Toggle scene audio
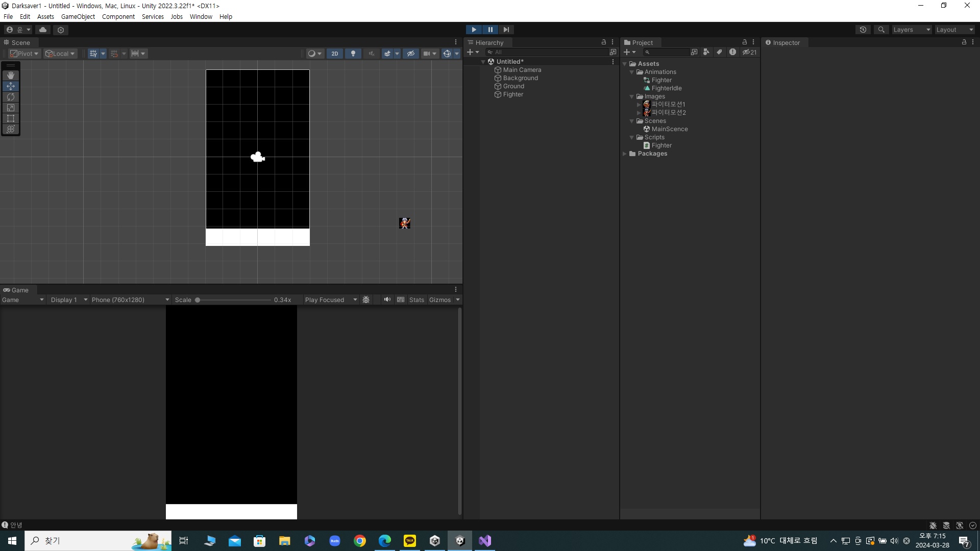 pyautogui.click(x=372, y=54)
